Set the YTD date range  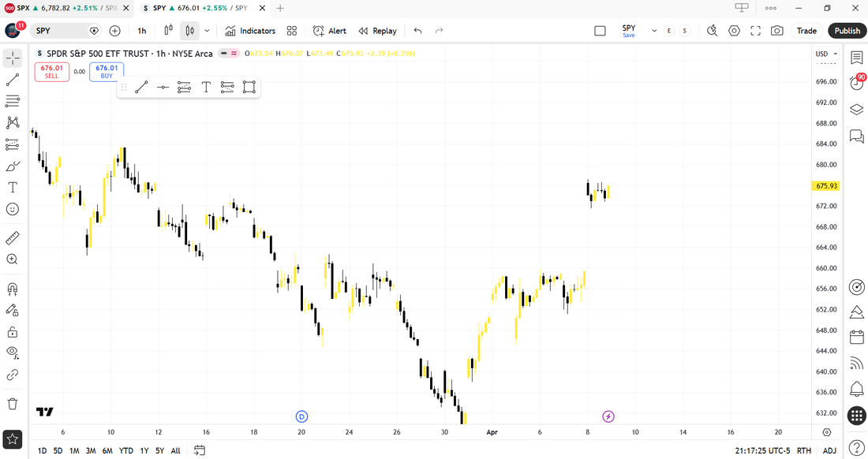(126, 450)
